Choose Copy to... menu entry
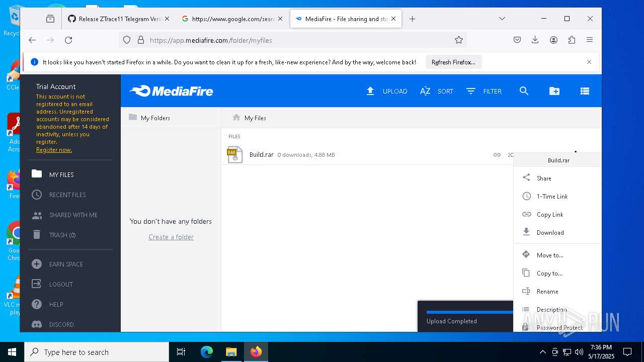Image resolution: width=644 pixels, height=362 pixels. 557,273
